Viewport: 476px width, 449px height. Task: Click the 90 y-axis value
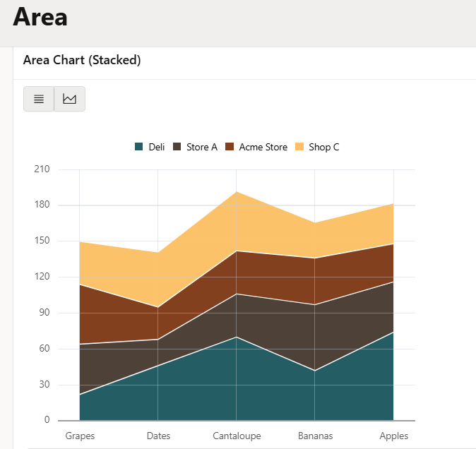pos(44,312)
